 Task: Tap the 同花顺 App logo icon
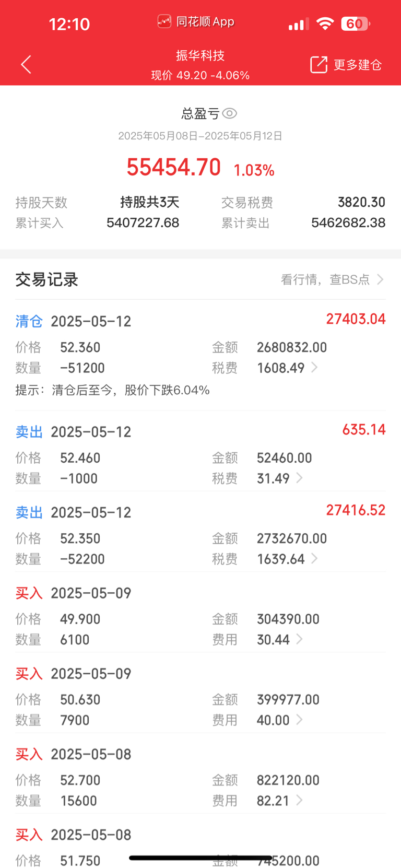[164, 21]
